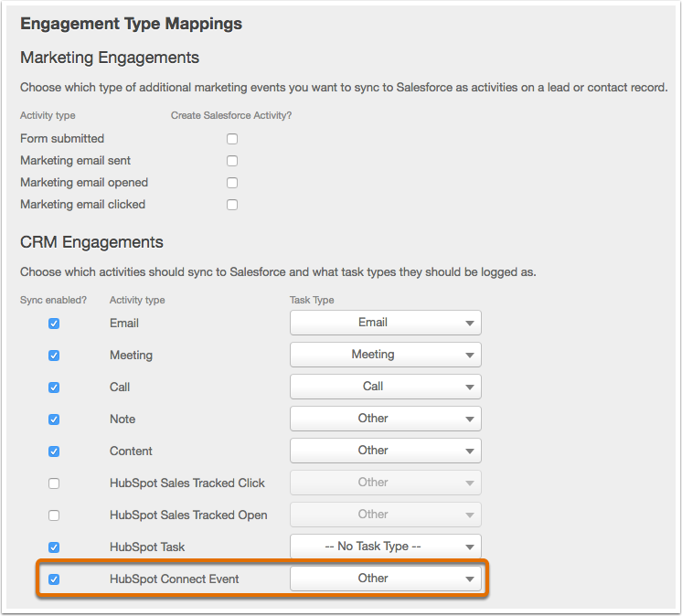The height and width of the screenshot is (616, 682).
Task: Click the 'Activity type' header above Form submitted
Action: [48, 116]
